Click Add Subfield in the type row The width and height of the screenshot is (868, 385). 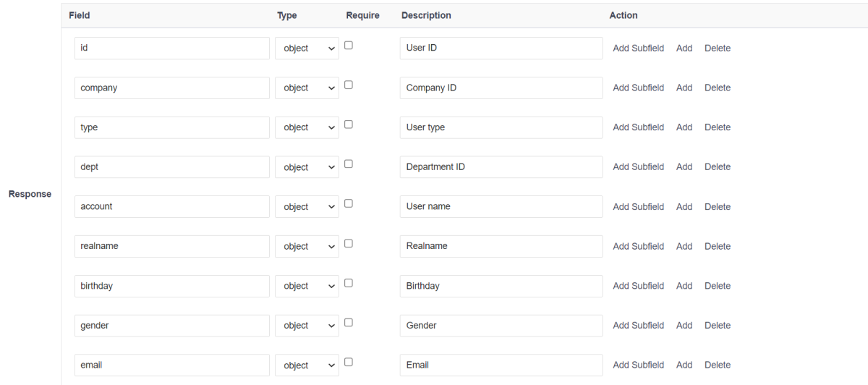coord(638,127)
